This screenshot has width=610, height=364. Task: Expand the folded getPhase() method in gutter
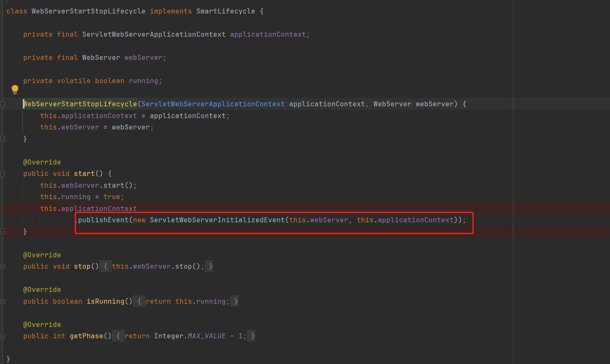pyautogui.click(x=3, y=336)
